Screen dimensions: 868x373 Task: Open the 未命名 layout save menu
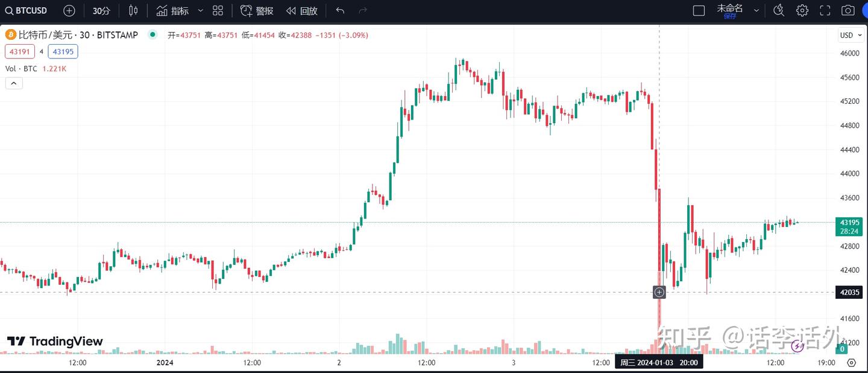click(x=730, y=11)
